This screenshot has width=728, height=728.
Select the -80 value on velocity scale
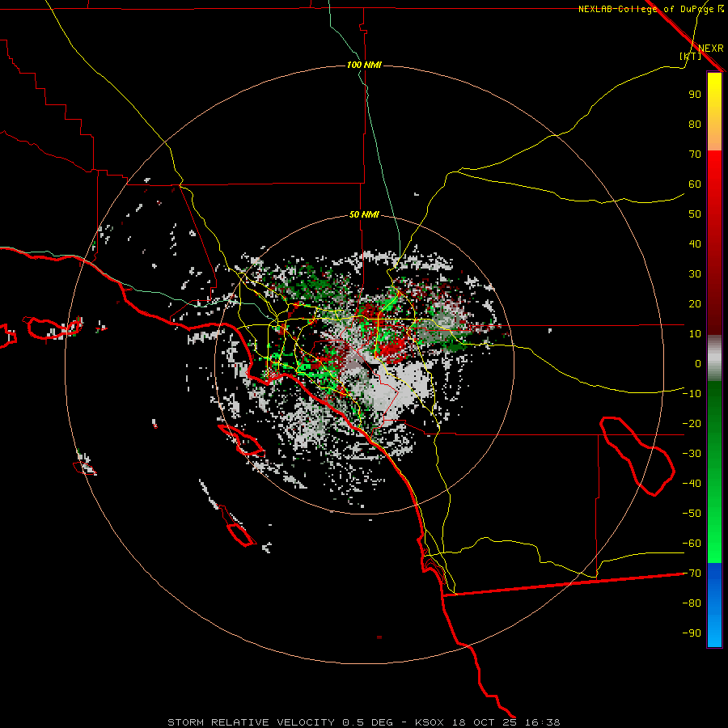(692, 603)
